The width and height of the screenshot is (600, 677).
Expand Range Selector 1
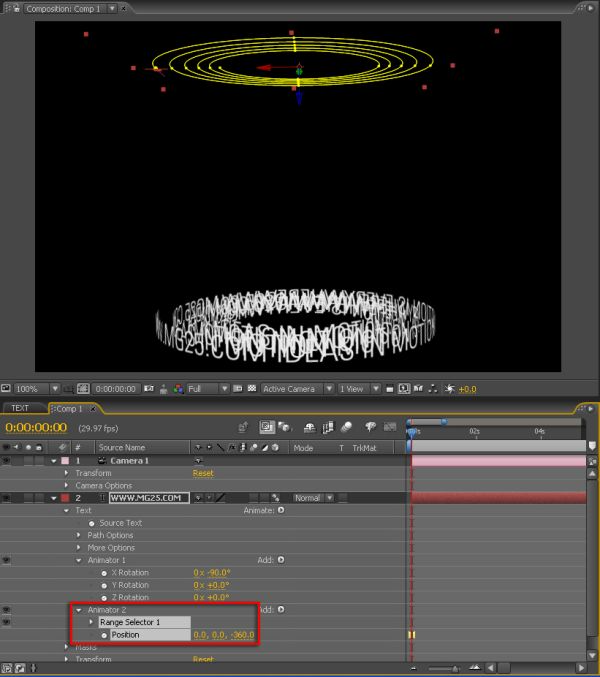pyautogui.click(x=91, y=622)
